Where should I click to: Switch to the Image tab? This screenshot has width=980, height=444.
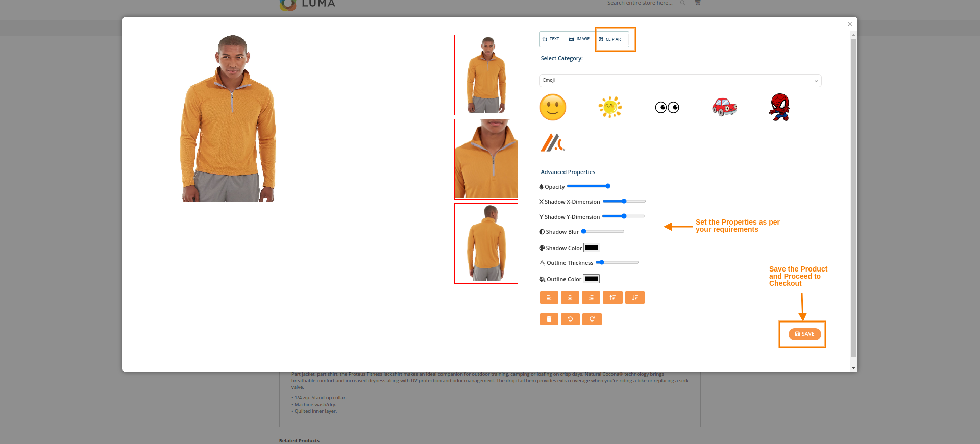tap(579, 39)
